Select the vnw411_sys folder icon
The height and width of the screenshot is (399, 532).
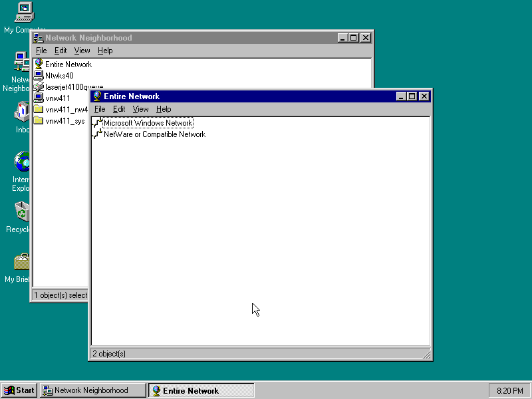coord(39,120)
